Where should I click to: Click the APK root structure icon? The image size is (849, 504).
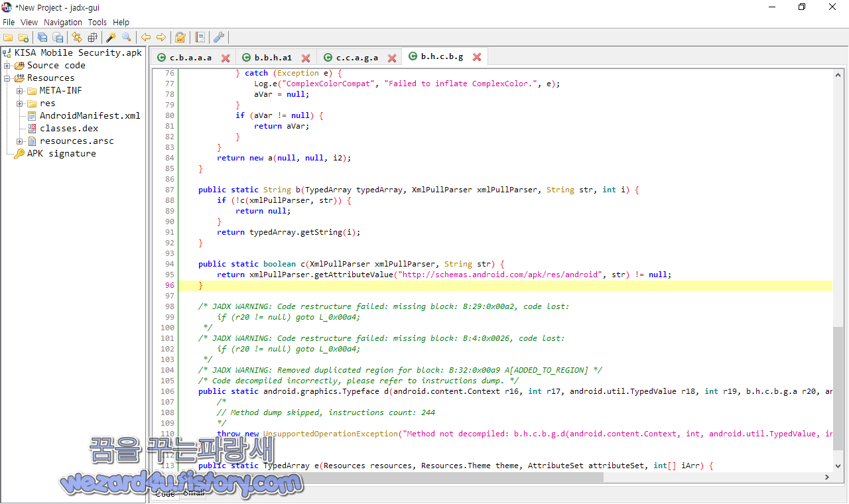7,53
